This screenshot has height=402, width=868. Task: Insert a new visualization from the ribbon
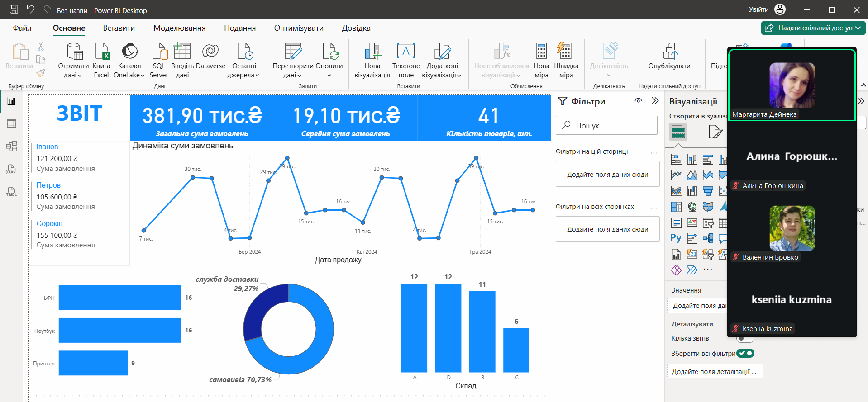(x=372, y=61)
